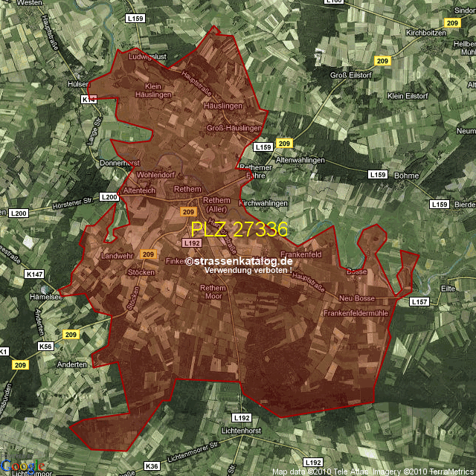The height and width of the screenshot is (476, 476).
Task: Select the yellow 209 shield beside Altenwahlingen
Action: point(283,143)
